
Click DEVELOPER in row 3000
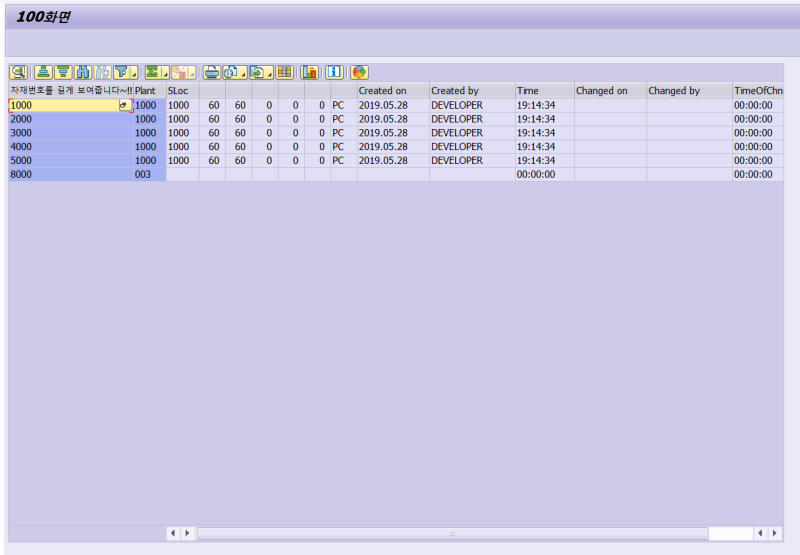472,133
